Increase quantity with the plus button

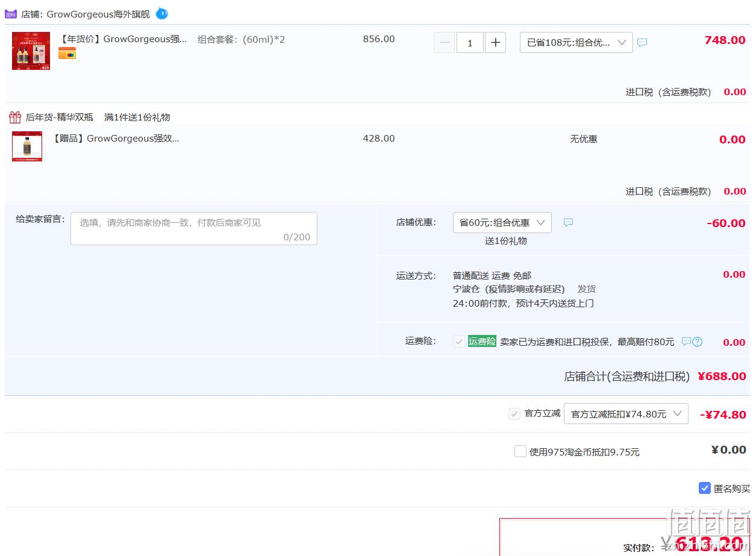point(495,43)
